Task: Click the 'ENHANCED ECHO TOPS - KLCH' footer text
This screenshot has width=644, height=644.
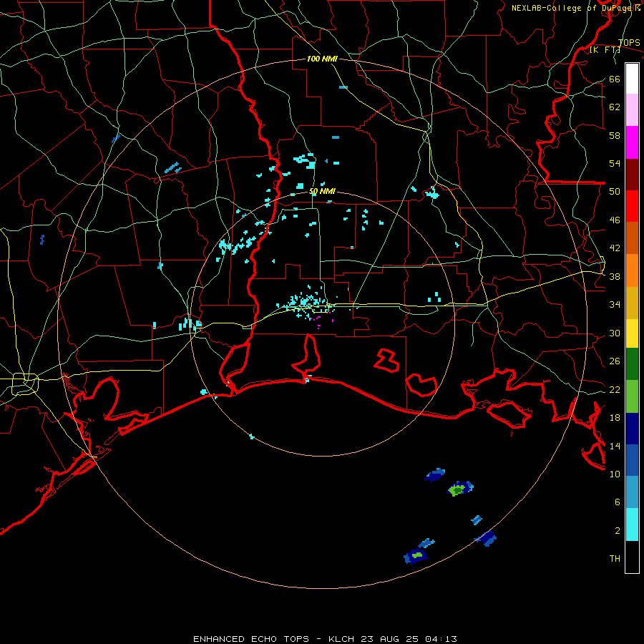Action: (x=275, y=639)
